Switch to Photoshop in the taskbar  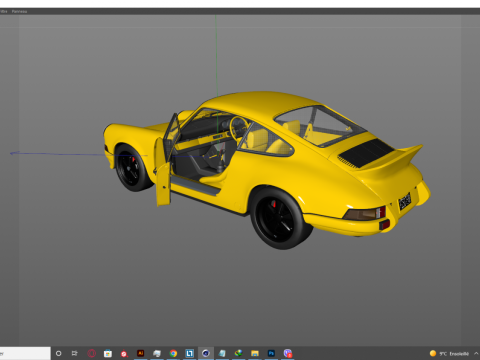point(271,353)
